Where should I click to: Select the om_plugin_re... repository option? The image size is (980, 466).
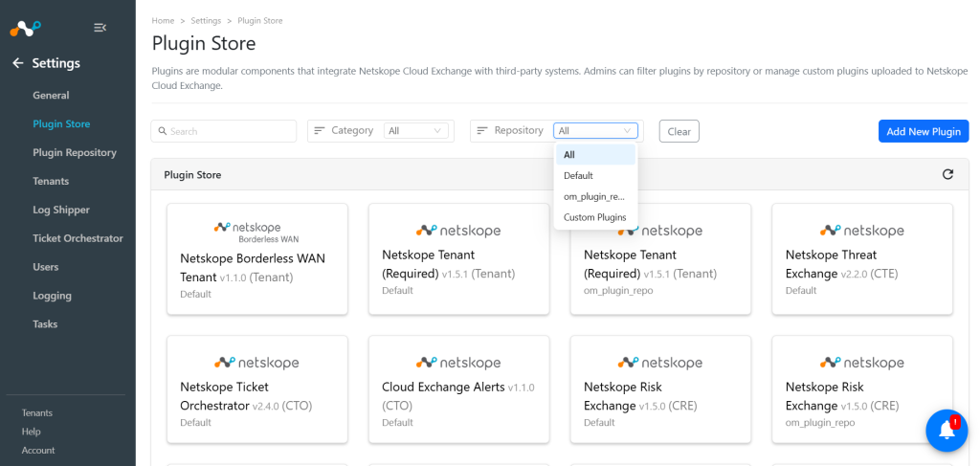click(x=595, y=197)
